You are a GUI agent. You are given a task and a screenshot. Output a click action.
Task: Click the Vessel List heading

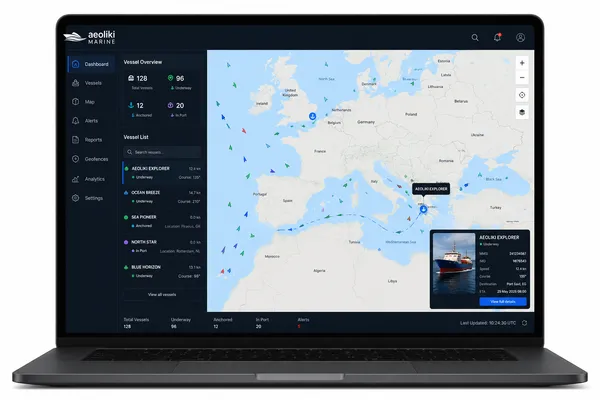tap(136, 137)
